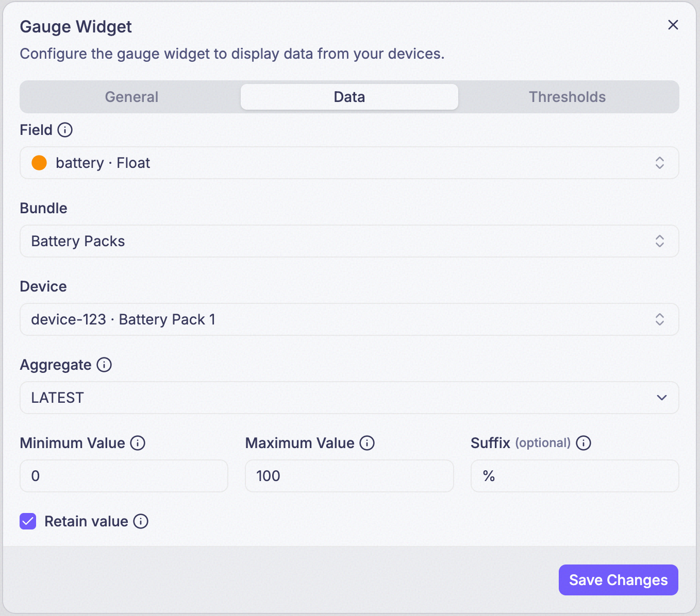Click the Suffix input containing %
The image size is (700, 616).
(x=575, y=476)
